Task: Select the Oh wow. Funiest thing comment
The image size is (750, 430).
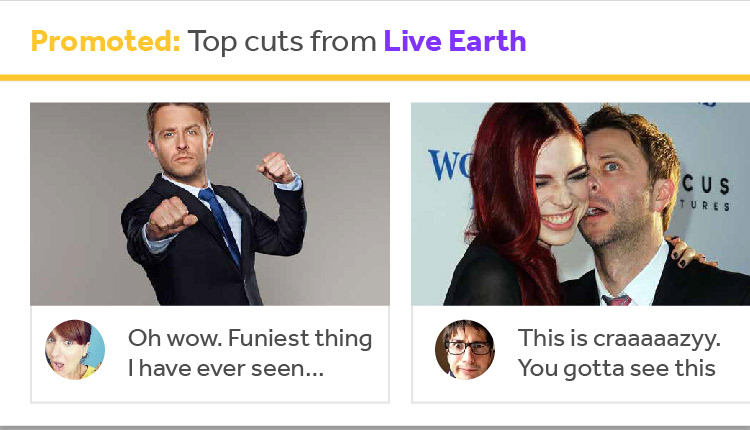Action: 250,353
